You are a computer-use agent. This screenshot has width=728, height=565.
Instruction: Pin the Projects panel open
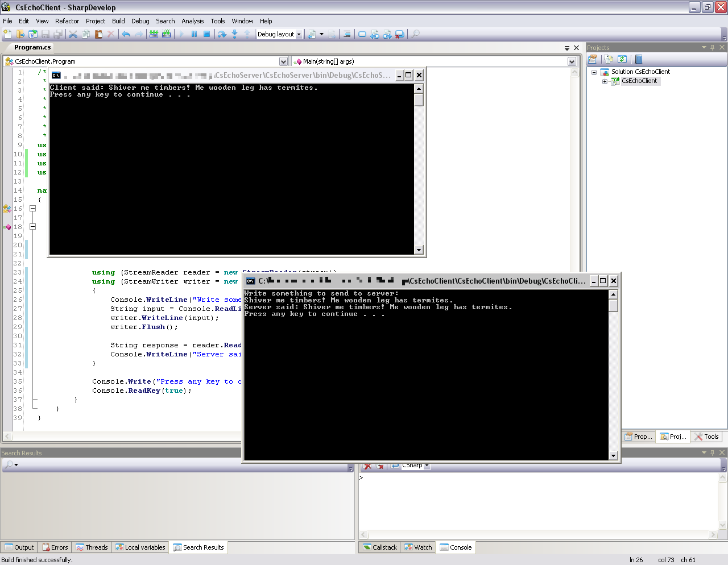click(x=712, y=47)
